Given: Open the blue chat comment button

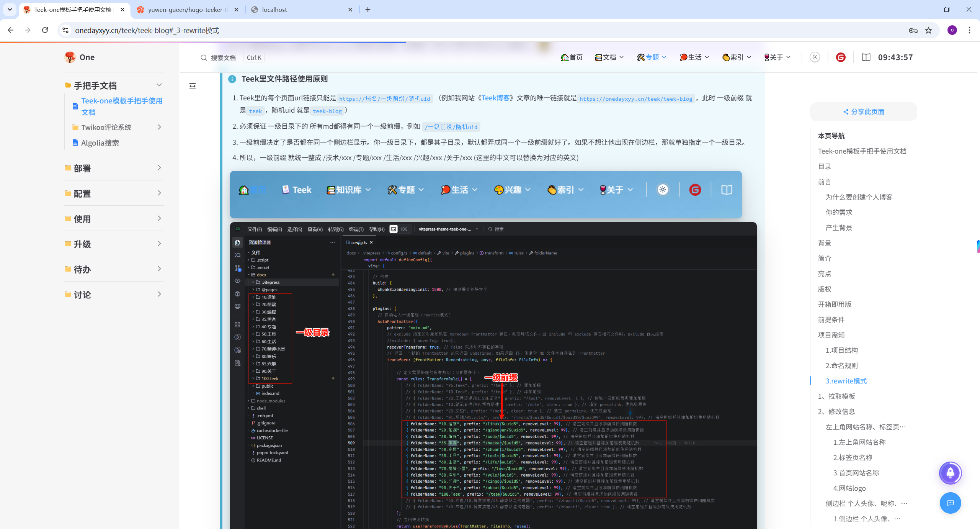Looking at the screenshot, I should [x=950, y=503].
